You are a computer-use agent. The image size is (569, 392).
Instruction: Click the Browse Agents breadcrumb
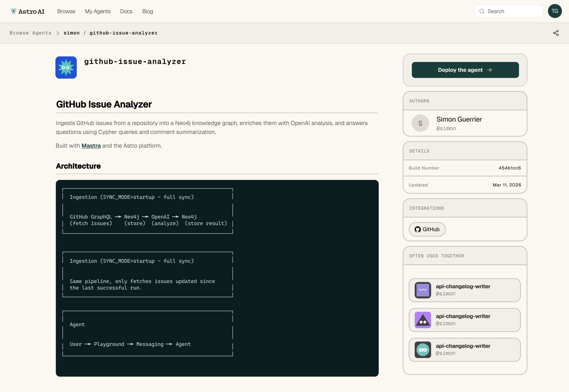click(x=30, y=33)
